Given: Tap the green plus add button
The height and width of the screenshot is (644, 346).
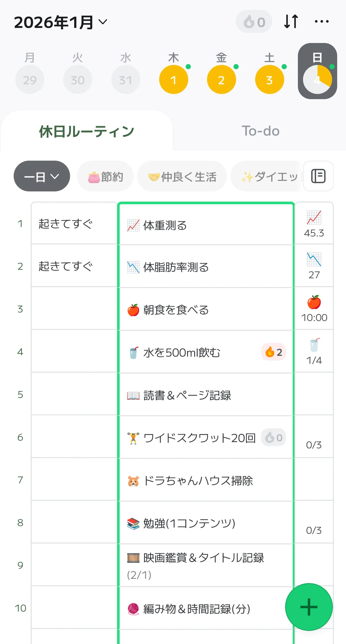Looking at the screenshot, I should pos(309,607).
